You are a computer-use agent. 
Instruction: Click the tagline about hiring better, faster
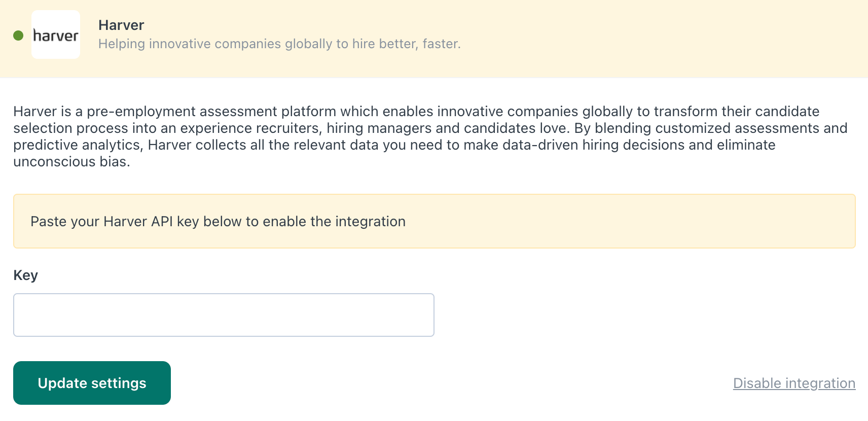[279, 44]
